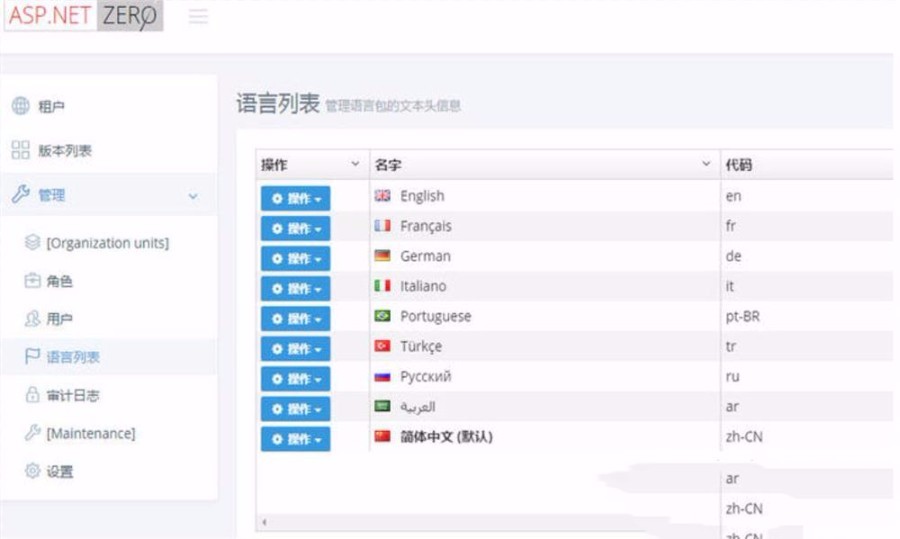Click the Brazil flag for Portuguese
900x539 pixels.
(x=382, y=316)
